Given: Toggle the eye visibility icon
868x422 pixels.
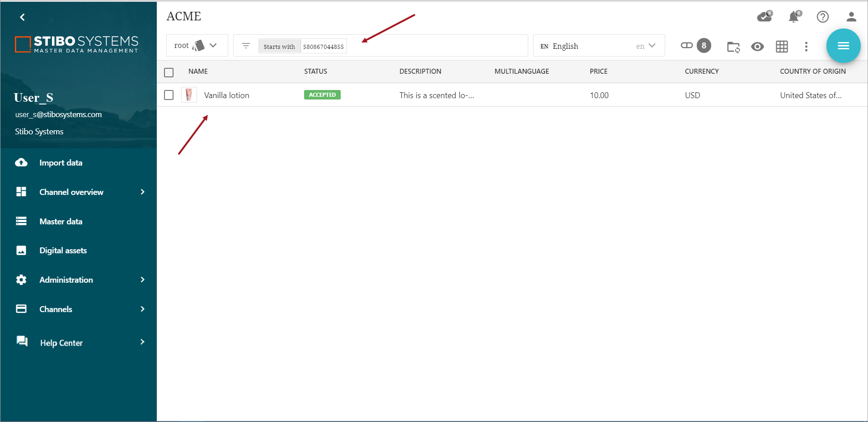Looking at the screenshot, I should 757,47.
